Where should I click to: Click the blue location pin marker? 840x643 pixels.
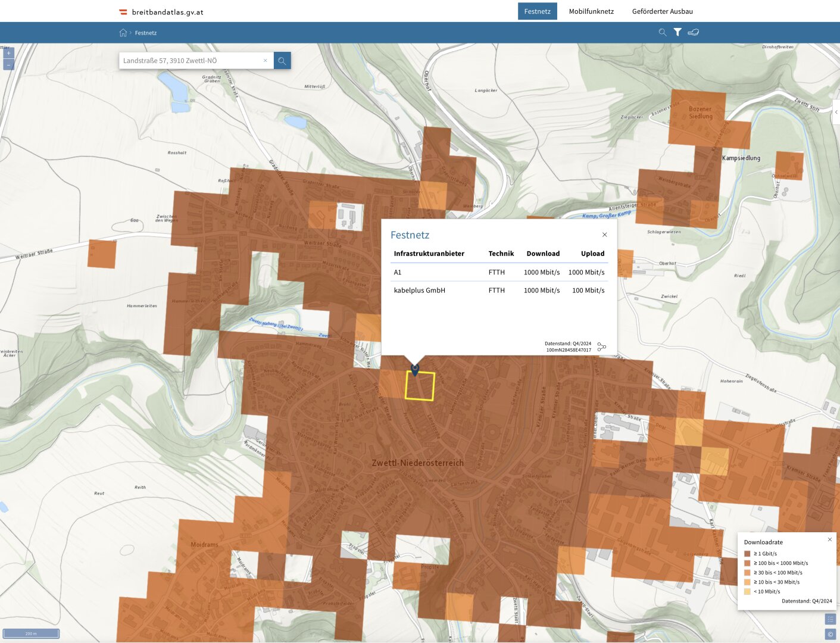pyautogui.click(x=415, y=370)
